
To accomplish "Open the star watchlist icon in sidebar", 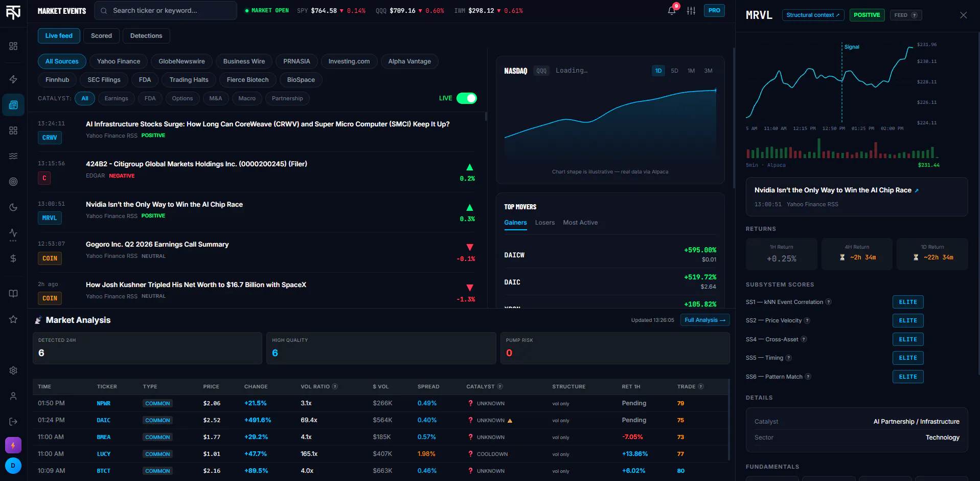I will (13, 319).
